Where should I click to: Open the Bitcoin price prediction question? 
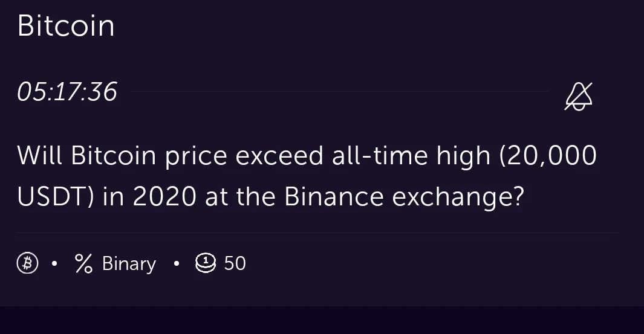[307, 176]
